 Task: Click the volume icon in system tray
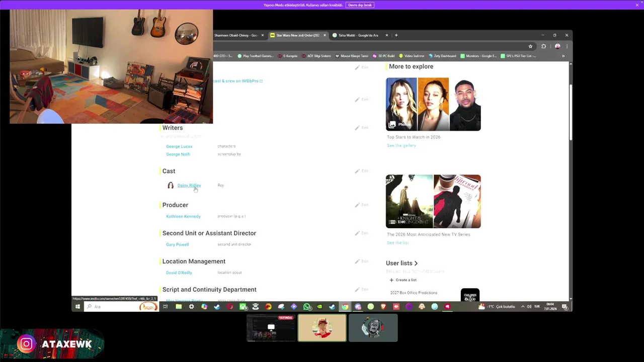click(529, 307)
